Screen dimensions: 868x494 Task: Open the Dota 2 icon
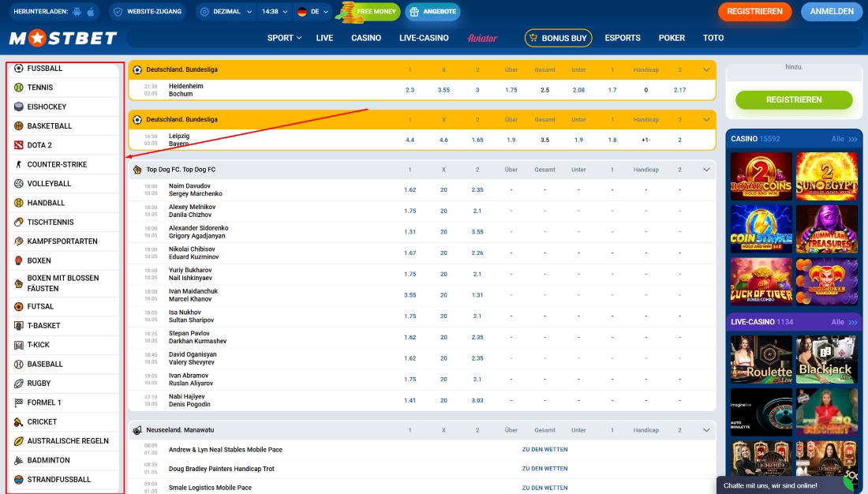[x=19, y=145]
